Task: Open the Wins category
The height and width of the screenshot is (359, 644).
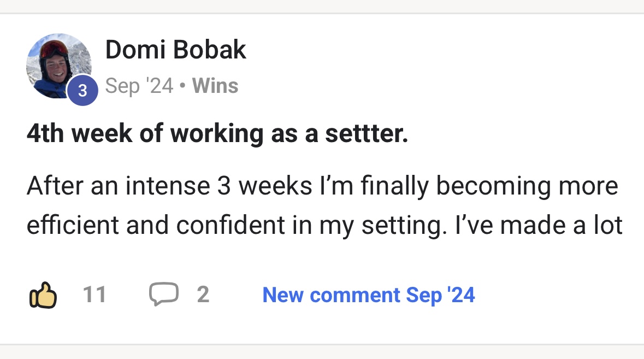Action: (215, 86)
